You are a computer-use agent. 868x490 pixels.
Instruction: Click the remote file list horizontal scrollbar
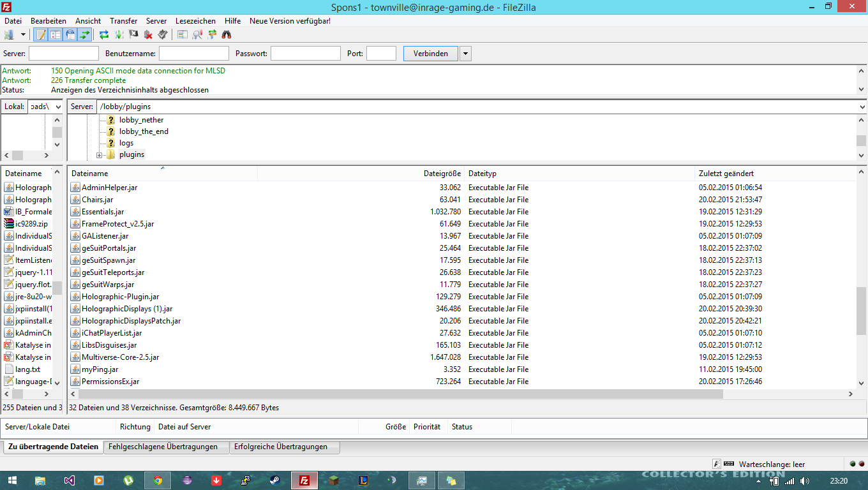[x=401, y=394]
